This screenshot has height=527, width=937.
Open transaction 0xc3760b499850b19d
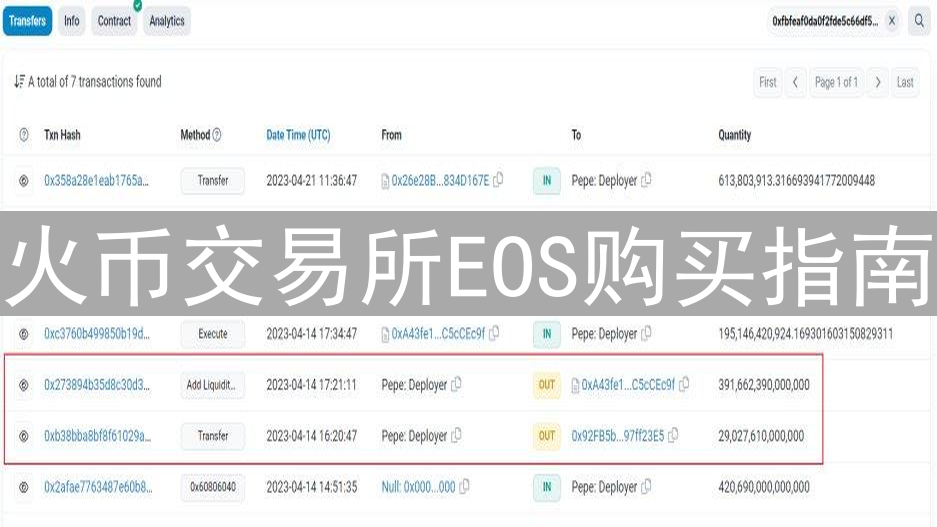click(x=97, y=334)
